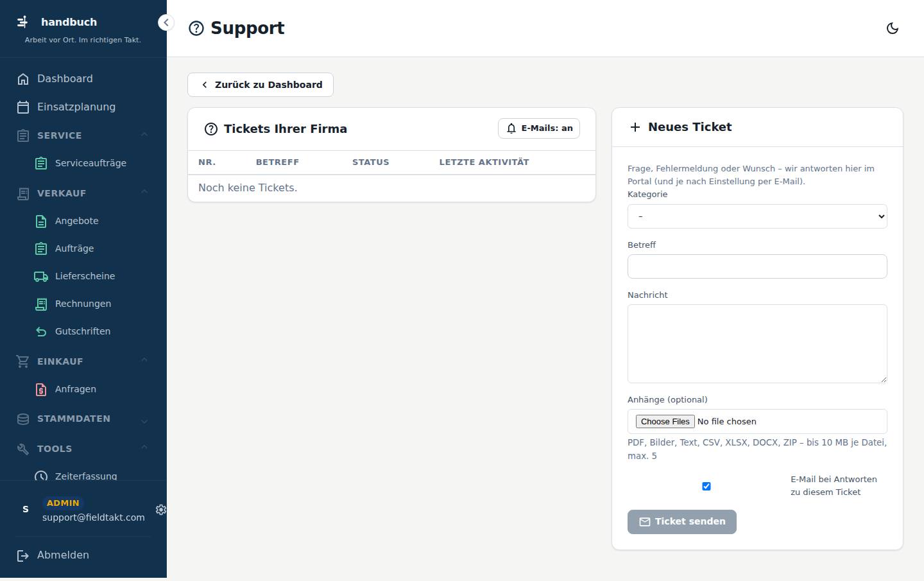The width and height of the screenshot is (924, 581).
Task: Click the Lieferscheine truck icon
Action: (41, 276)
